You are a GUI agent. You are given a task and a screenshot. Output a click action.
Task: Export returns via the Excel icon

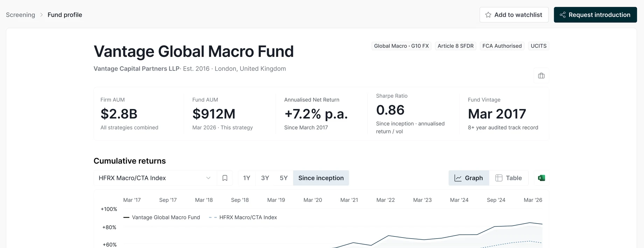541,178
